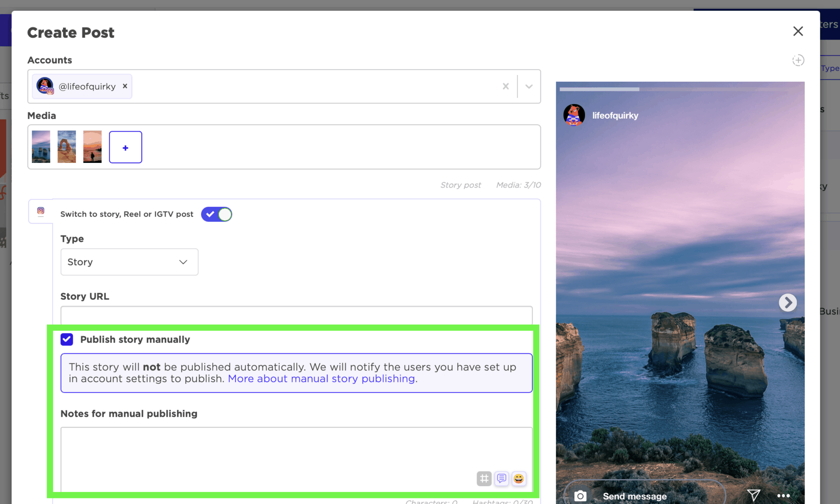
Task: Open More about manual story publishing link
Action: (322, 378)
